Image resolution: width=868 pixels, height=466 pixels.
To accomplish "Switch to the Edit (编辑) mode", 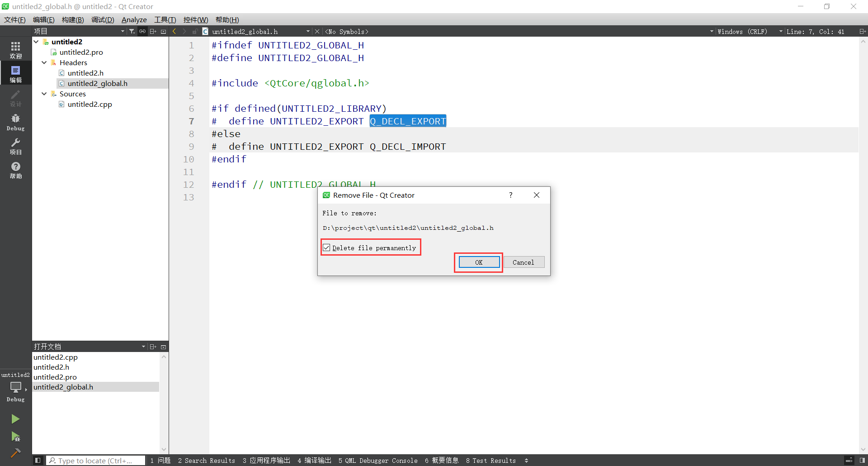I will [16, 74].
